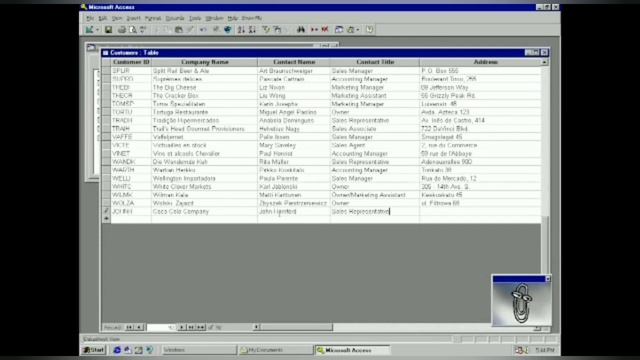Launch Internet Explorer from quick launch
This screenshot has height=360, width=640.
tap(117, 350)
